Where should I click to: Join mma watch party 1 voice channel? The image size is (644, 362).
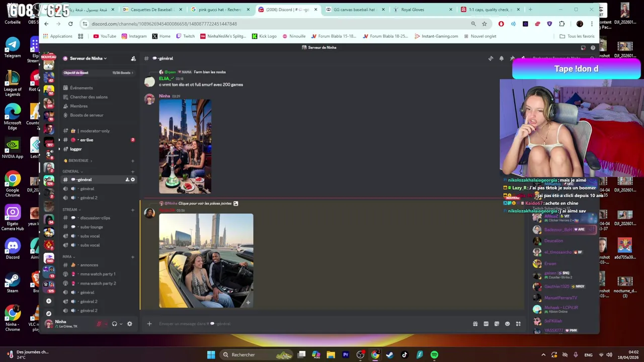pyautogui.click(x=98, y=274)
